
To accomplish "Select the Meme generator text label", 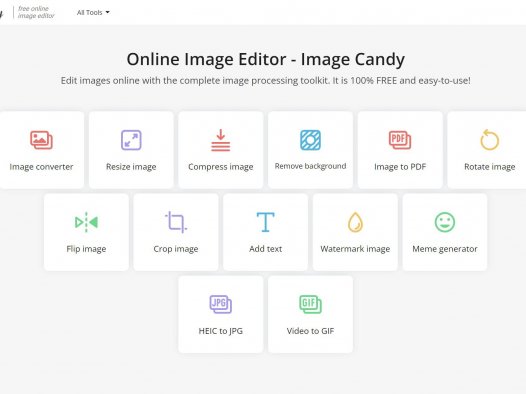I will point(445,249).
